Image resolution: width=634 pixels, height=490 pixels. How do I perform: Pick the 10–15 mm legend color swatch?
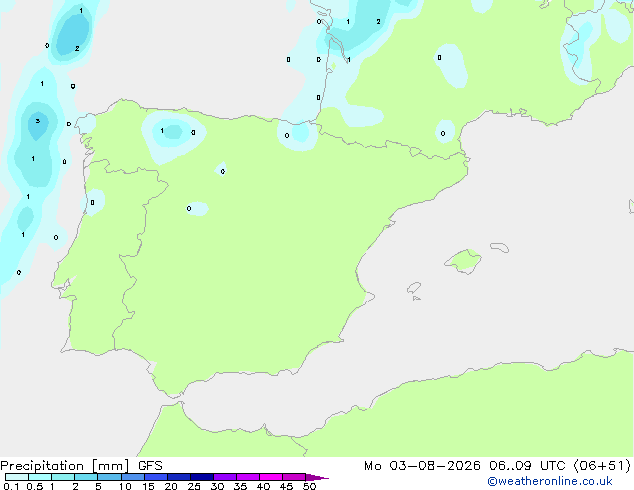132,477
